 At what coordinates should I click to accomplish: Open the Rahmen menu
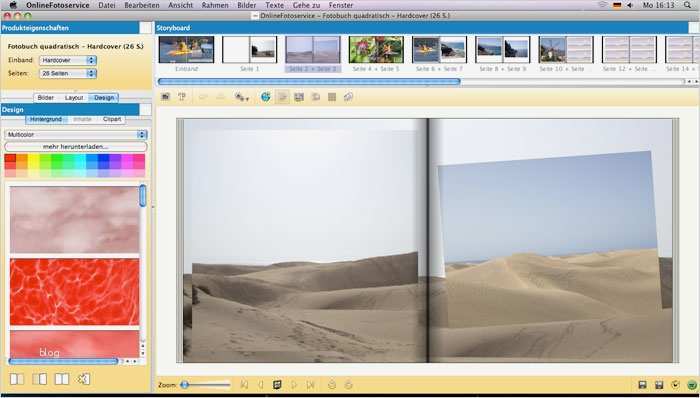215,5
